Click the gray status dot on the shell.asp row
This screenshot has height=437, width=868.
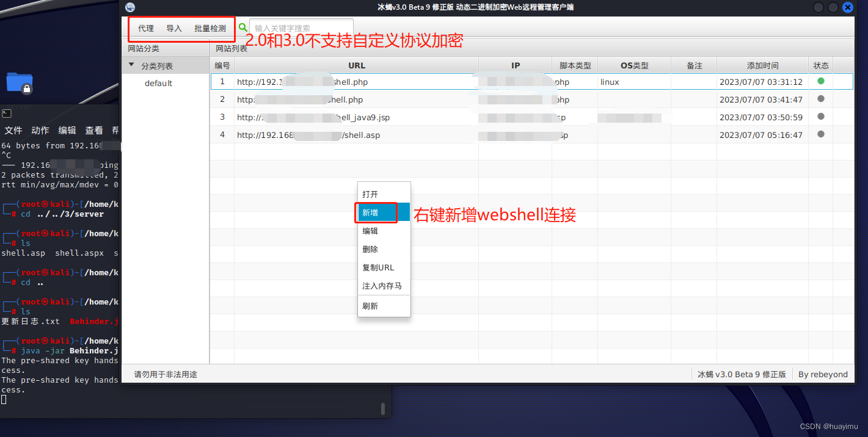(821, 134)
